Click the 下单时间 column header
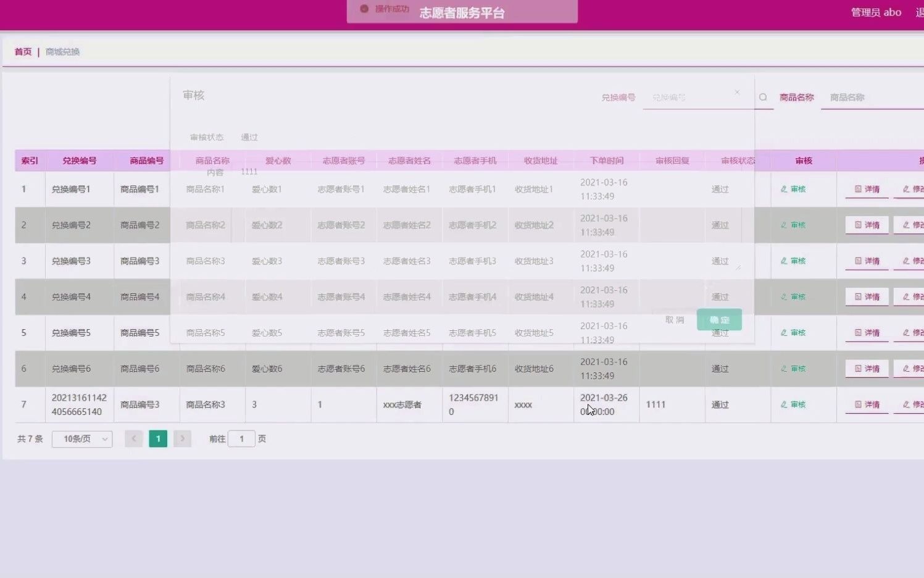Viewport: 924px width, 578px height. [x=607, y=161]
